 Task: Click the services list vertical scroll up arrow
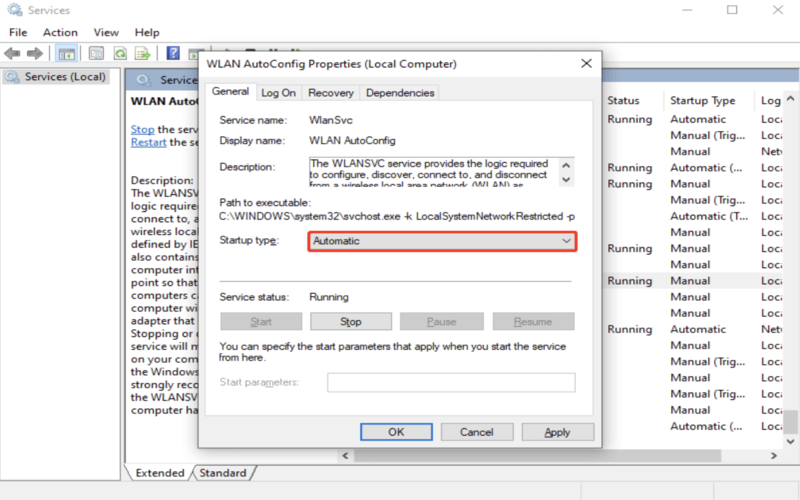tap(790, 98)
